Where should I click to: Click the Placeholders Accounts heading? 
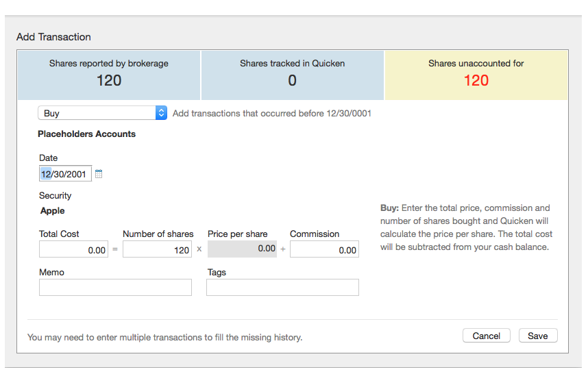coord(86,134)
